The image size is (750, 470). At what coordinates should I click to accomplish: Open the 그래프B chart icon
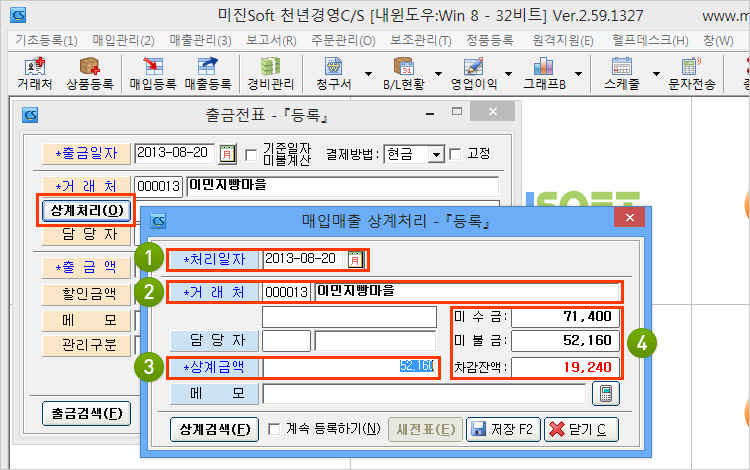544,74
